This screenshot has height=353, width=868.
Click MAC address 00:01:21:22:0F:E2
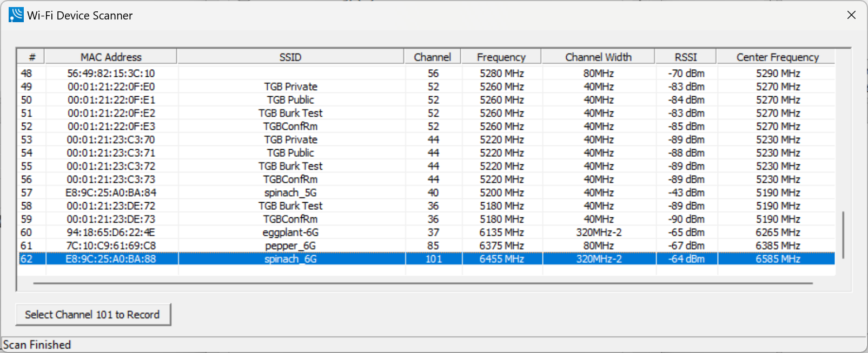coord(111,113)
